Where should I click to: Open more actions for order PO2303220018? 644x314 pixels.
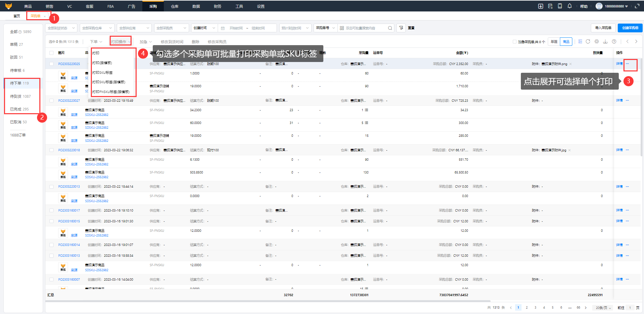click(627, 150)
